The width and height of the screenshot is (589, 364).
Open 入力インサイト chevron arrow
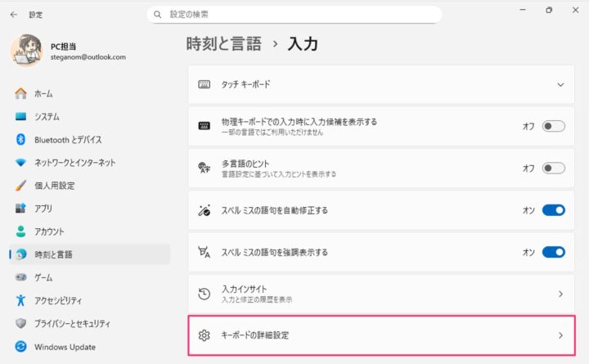[560, 294]
